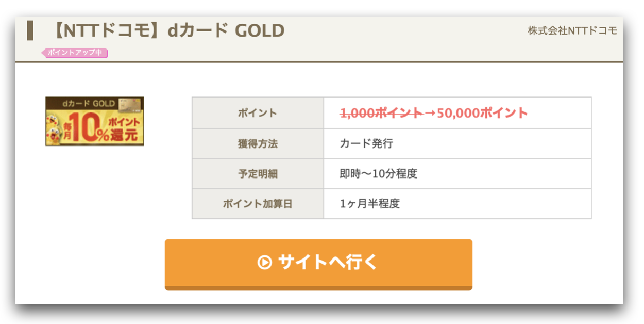644x324 pixels.
Task: Click the arrow between point values
Action: (430, 112)
